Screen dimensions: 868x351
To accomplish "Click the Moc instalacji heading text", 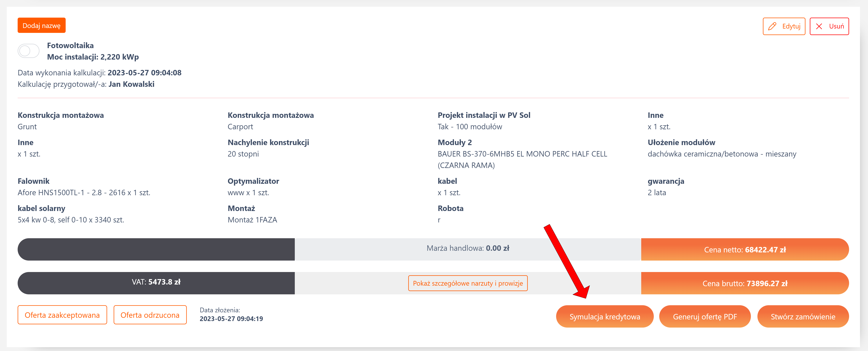I will point(93,57).
